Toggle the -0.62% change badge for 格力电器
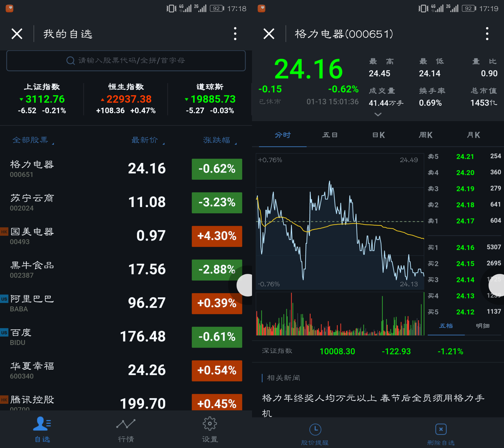504x448 pixels. (x=217, y=169)
